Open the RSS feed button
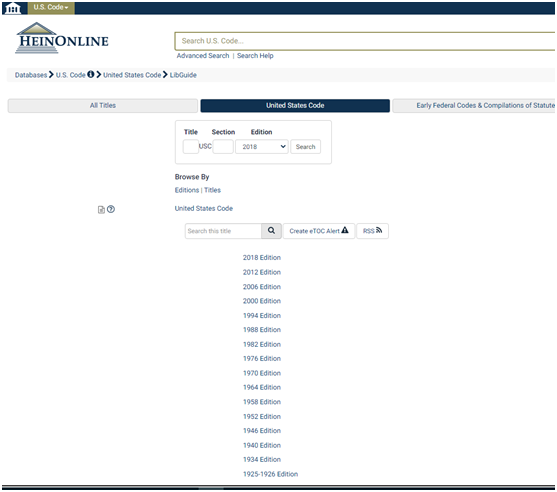This screenshot has height=492, width=557. [372, 231]
